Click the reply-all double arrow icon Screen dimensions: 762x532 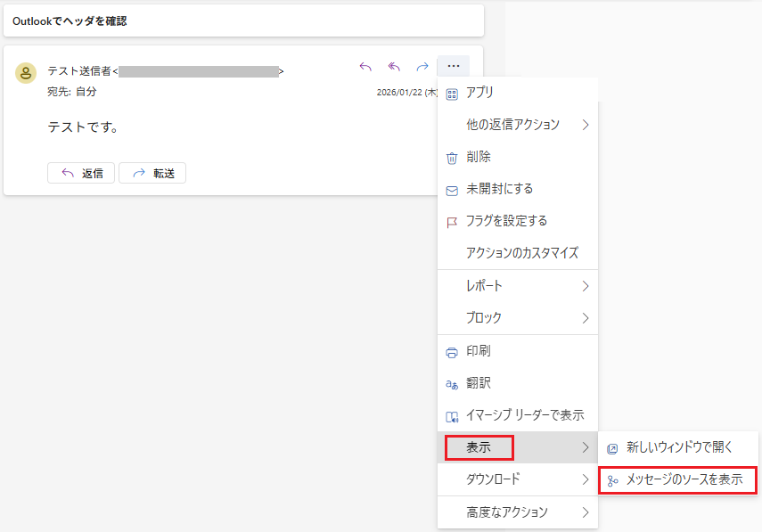[392, 66]
